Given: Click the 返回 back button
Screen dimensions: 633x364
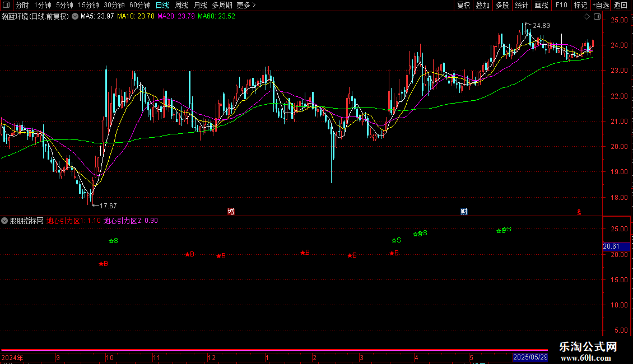Looking at the screenshot, I should pyautogui.click(x=621, y=5).
